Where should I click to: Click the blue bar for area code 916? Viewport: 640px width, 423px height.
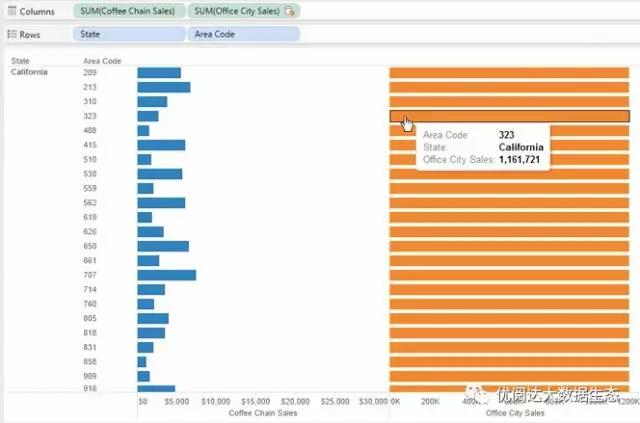[x=155, y=388]
